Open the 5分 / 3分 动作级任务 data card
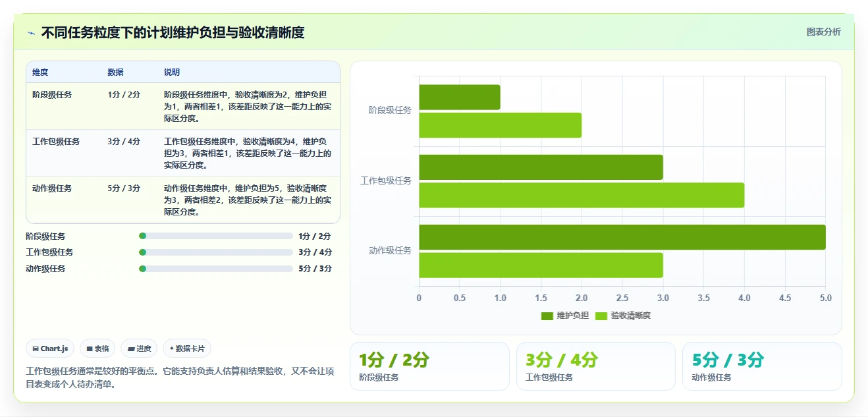868x417 pixels. click(762, 366)
